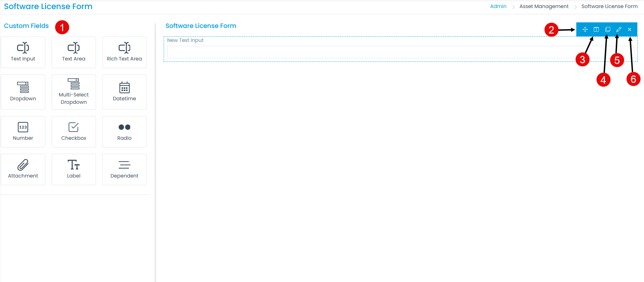Select the Checkbox custom field tile
The image size is (644, 282).
(x=74, y=132)
